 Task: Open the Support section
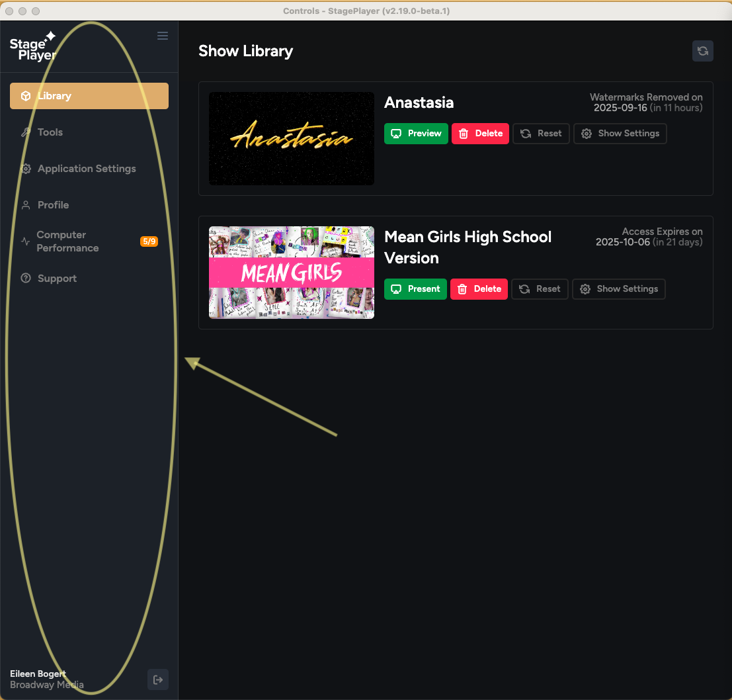tap(89, 279)
